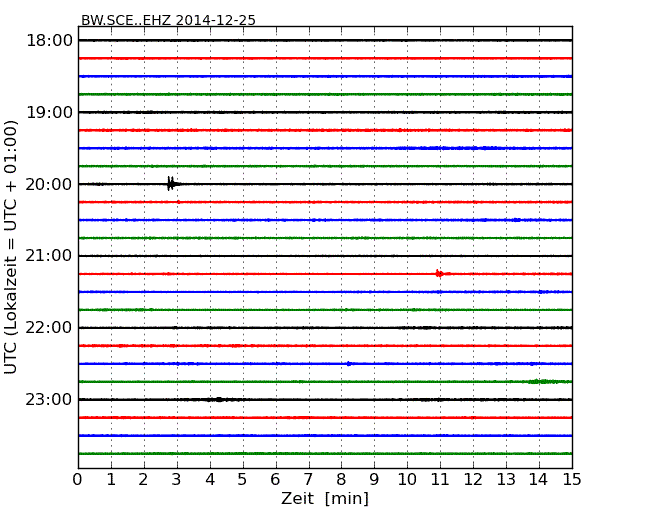Select the 20:00 y-axis tick label
The image size is (650, 520).
point(48,184)
